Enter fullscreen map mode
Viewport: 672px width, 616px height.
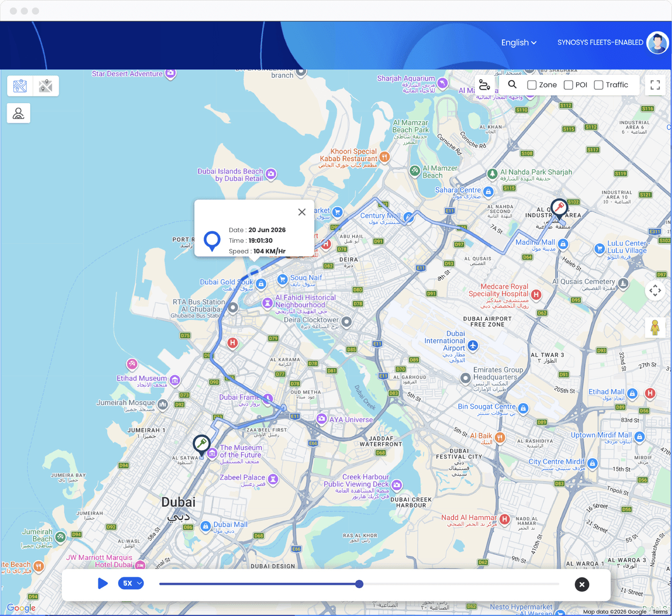(x=655, y=85)
